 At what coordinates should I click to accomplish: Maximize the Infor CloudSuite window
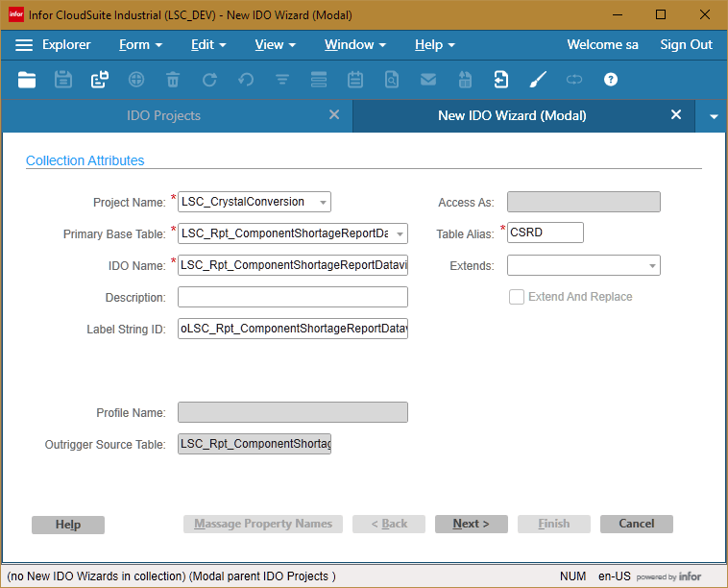point(661,14)
